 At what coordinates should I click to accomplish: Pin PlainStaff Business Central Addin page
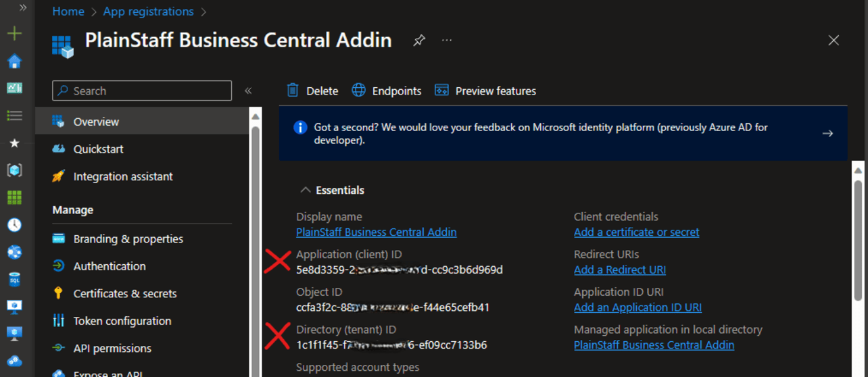tap(419, 41)
